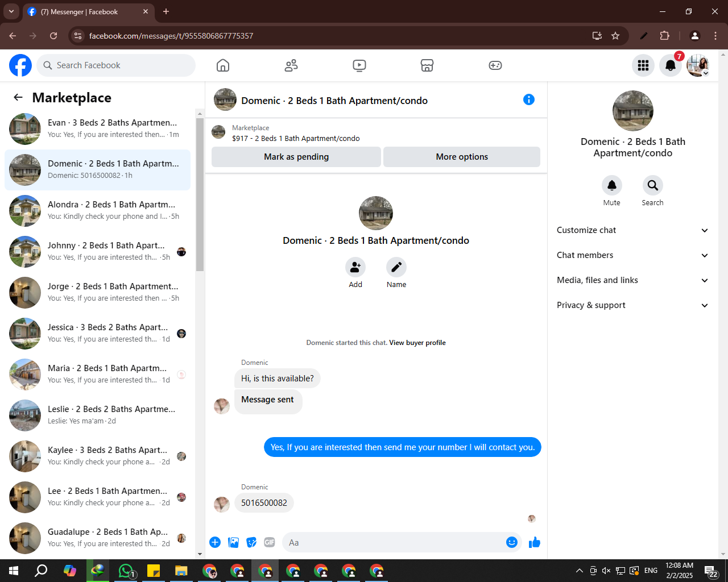The width and height of the screenshot is (728, 582).
Task: Click Mark as pending button
Action: coord(296,157)
